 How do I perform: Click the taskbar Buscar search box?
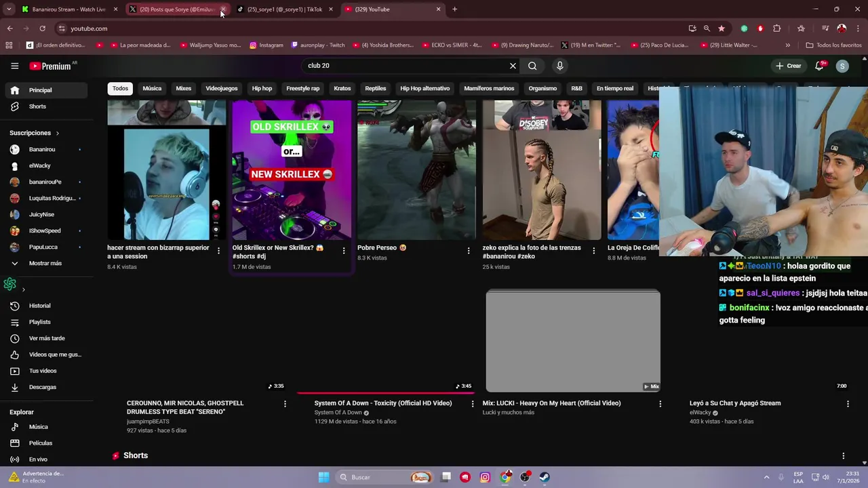coord(384,477)
